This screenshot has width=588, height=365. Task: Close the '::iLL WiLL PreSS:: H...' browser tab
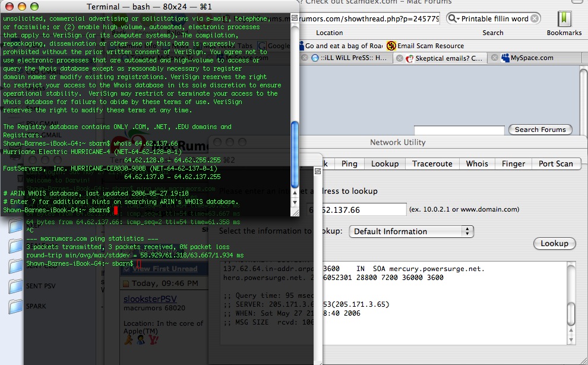305,58
